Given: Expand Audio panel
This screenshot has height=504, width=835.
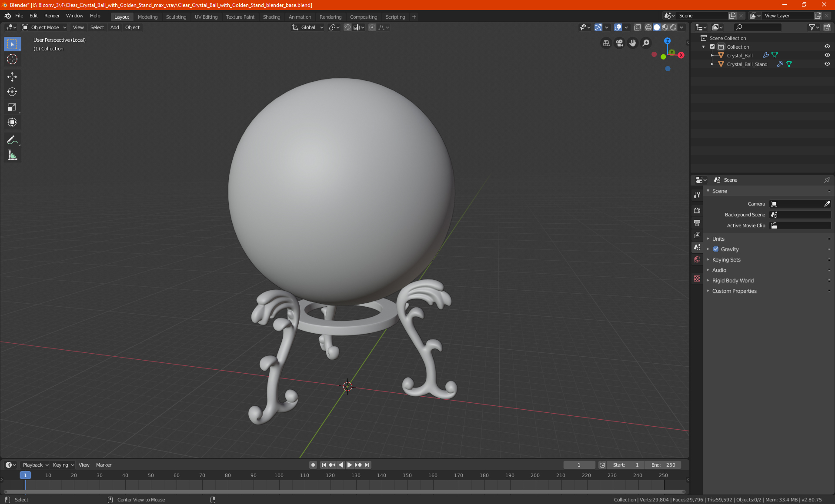Looking at the screenshot, I should click(x=719, y=270).
